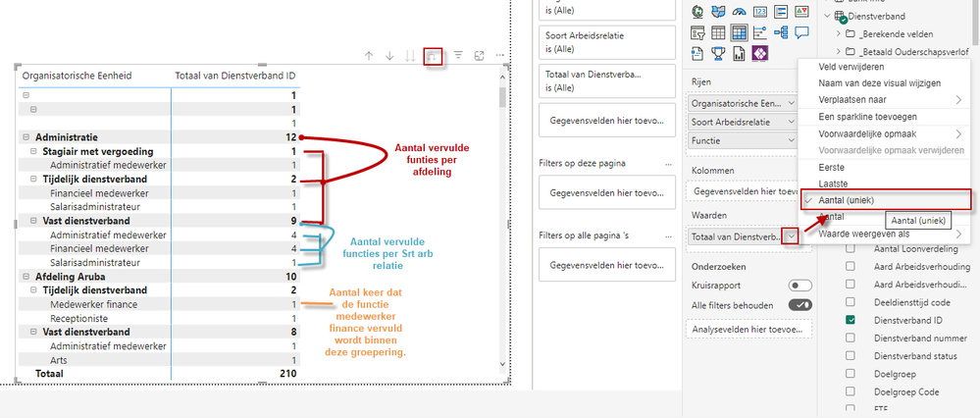
Task: Select the decomposition tree visualization
Action: [781, 32]
